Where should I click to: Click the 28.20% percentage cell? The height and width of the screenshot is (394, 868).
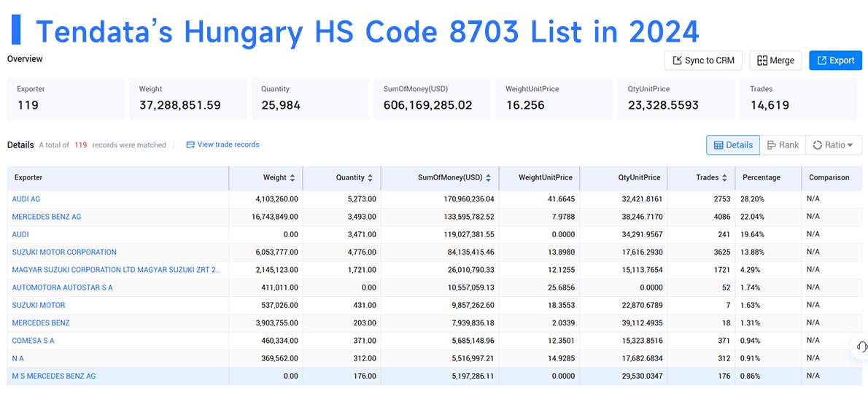click(x=752, y=199)
